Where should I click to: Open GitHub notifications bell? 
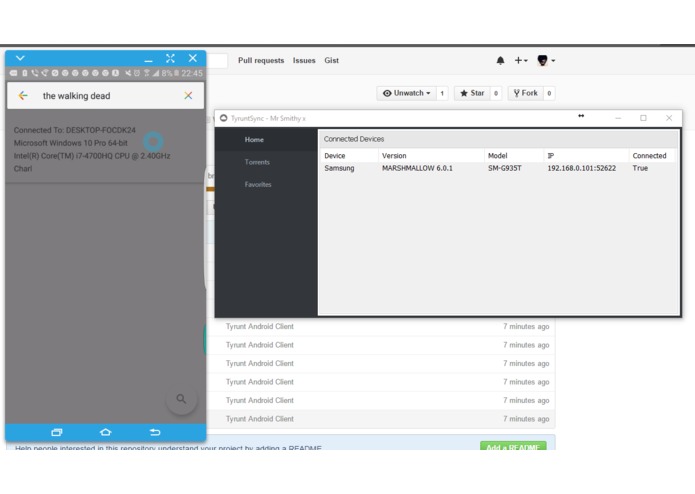pos(500,60)
